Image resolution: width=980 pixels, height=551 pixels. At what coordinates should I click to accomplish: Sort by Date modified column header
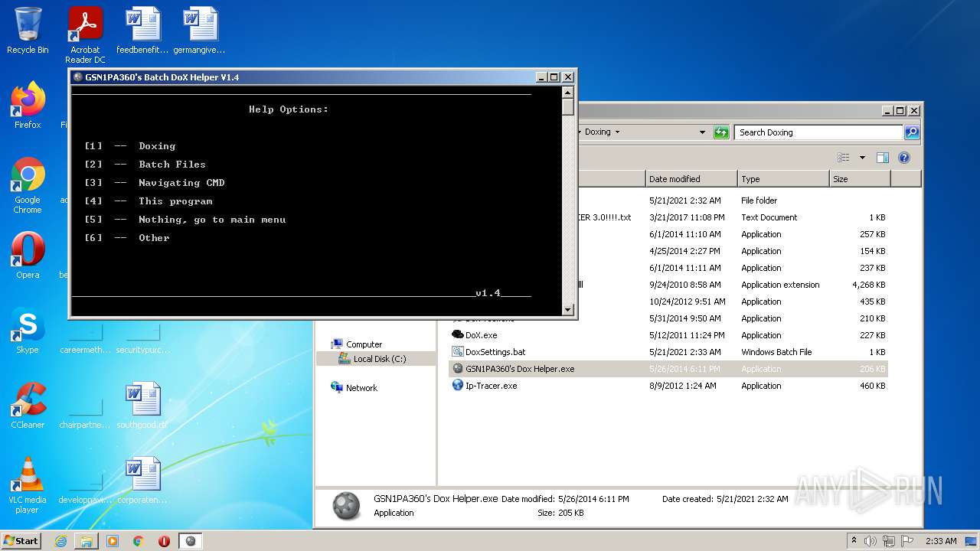pyautogui.click(x=691, y=179)
